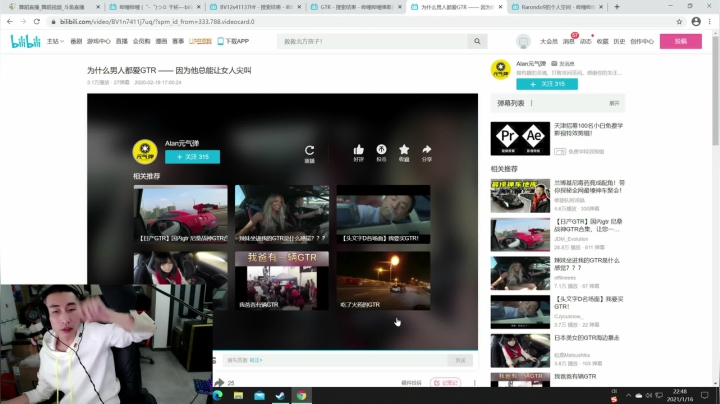Click the 关注 315 button in sidebar
Image resolution: width=720 pixels, height=404 pixels.
click(x=547, y=84)
